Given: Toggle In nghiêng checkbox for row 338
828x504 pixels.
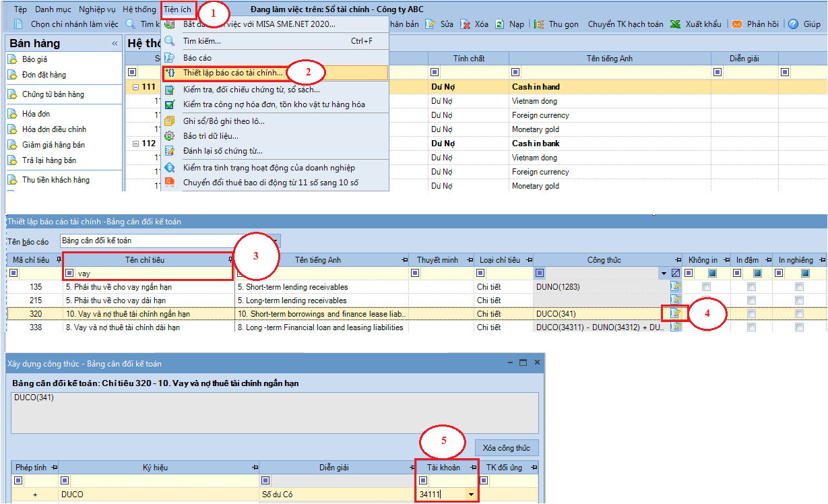Looking at the screenshot, I should [x=800, y=327].
